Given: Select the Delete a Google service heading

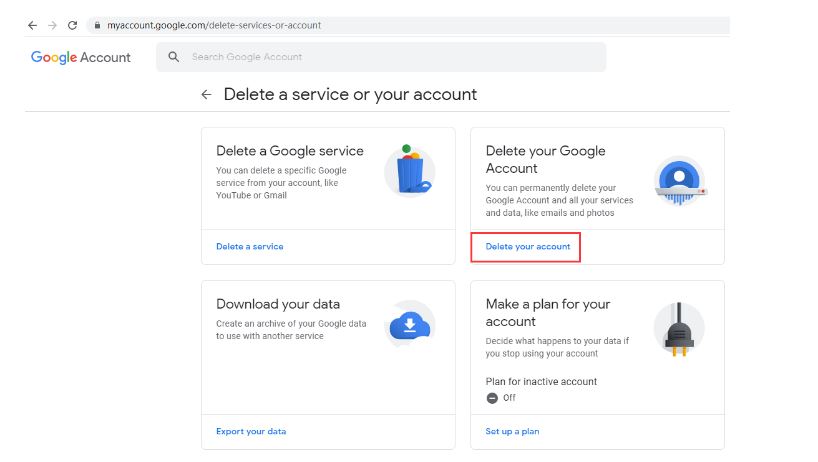Looking at the screenshot, I should [290, 151].
